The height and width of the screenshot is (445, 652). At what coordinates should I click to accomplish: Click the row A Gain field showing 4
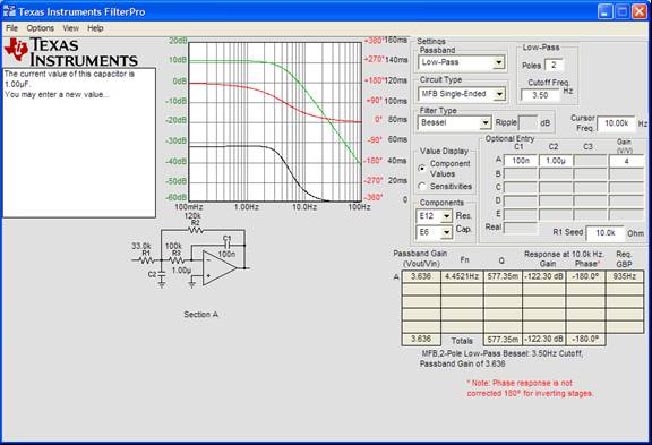click(626, 161)
